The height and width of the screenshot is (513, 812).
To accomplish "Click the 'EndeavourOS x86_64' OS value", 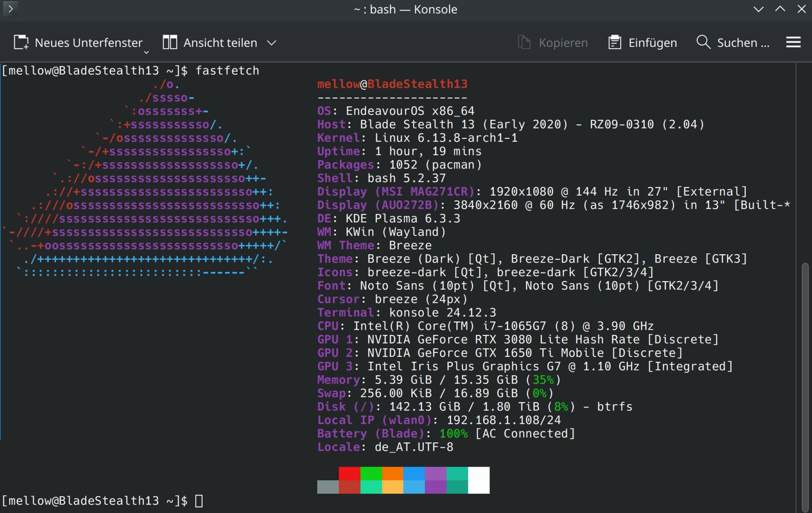I will click(x=410, y=111).
